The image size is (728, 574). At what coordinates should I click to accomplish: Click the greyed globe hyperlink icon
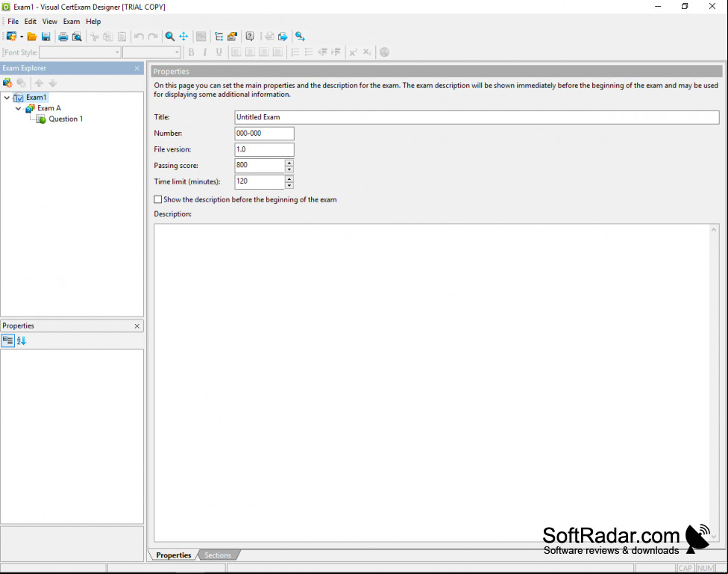[x=384, y=52]
